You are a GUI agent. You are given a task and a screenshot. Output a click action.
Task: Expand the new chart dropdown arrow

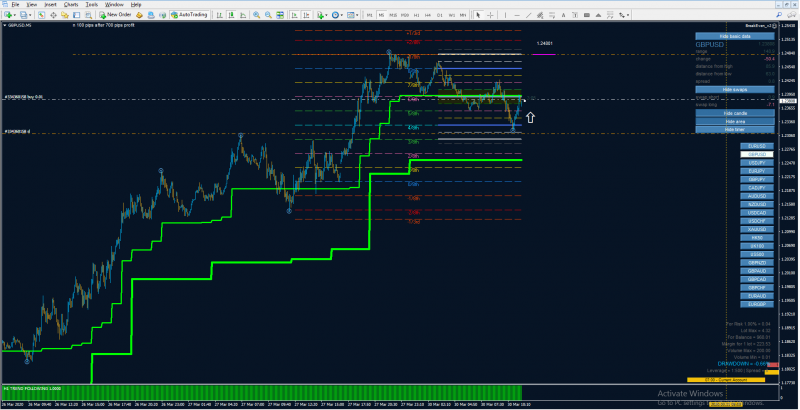click(15, 15)
